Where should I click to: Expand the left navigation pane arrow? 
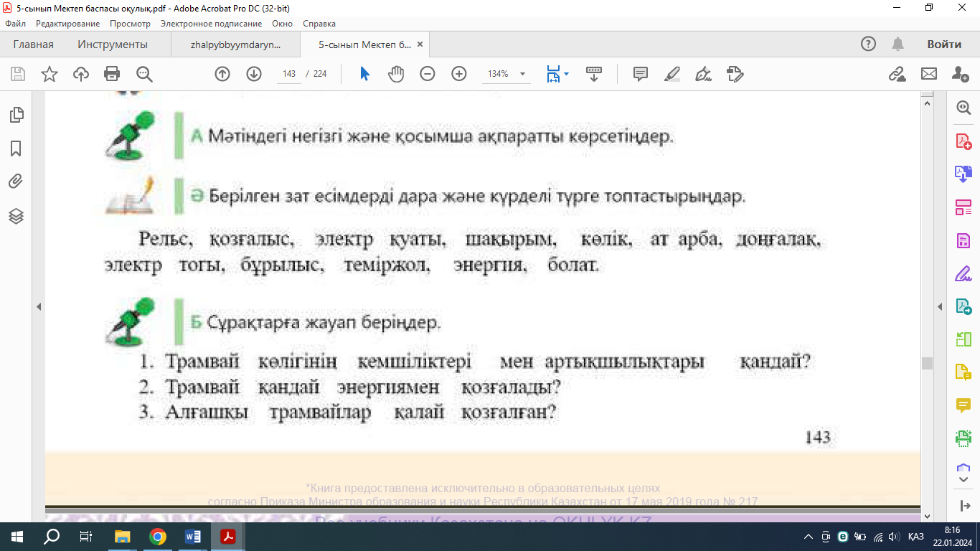tap(39, 307)
